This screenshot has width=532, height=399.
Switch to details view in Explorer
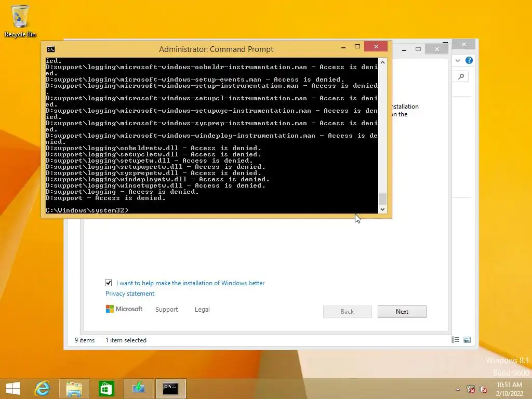click(455, 340)
